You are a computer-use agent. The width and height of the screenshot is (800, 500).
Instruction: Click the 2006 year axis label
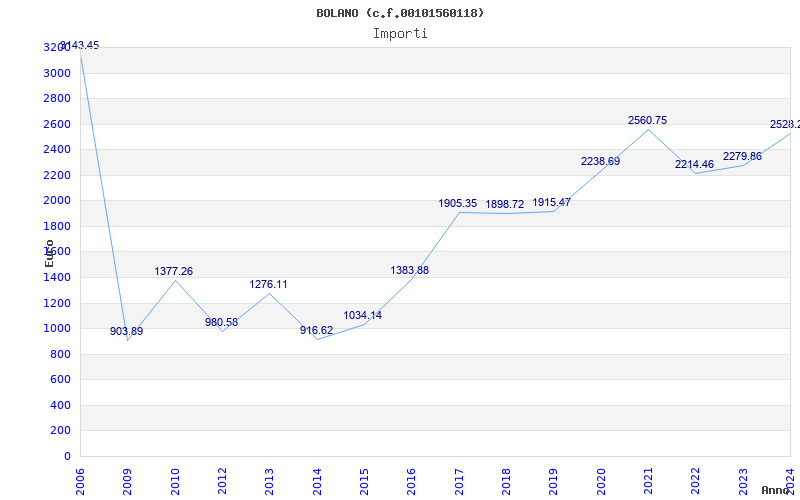[80, 482]
